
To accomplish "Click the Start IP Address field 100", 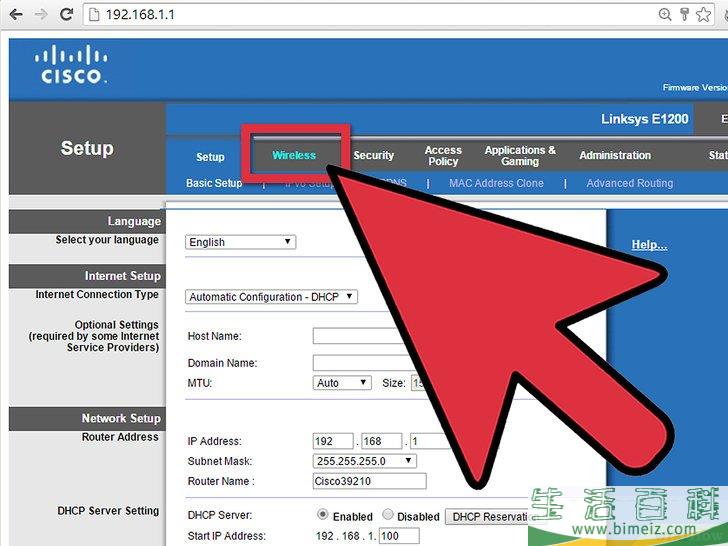I will (x=399, y=536).
